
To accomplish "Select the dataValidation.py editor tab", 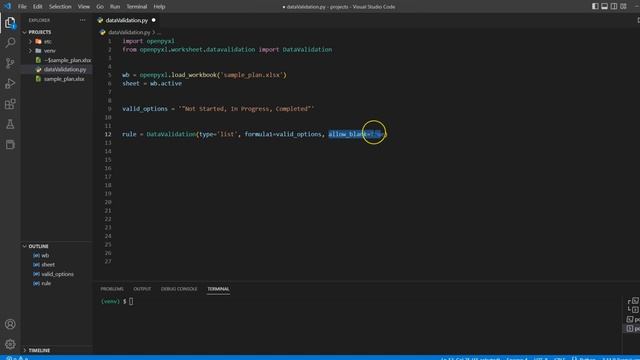I will [127, 20].
